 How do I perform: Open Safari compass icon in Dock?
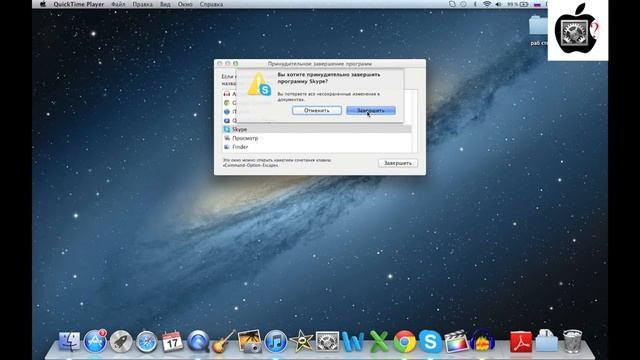click(x=146, y=342)
